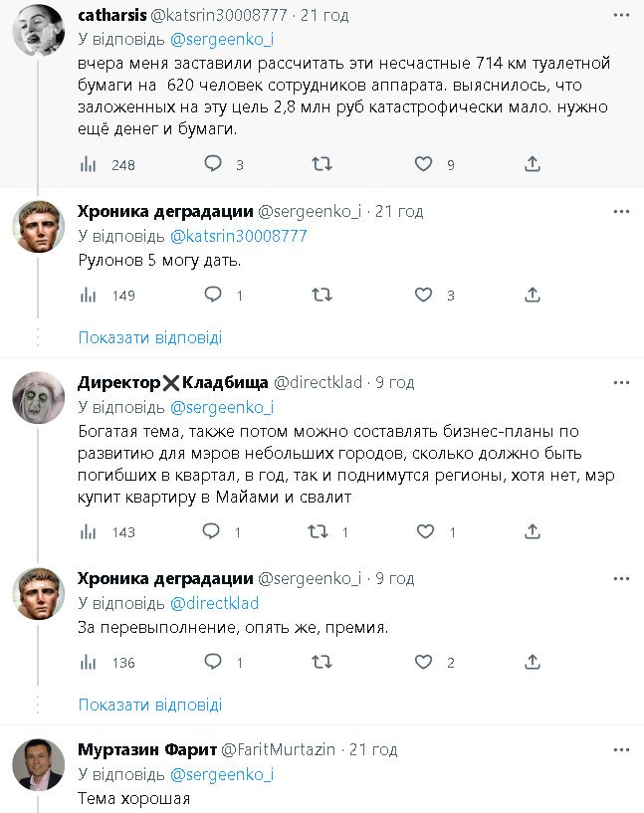Show replies under "Рулонов 5 могу дать"
The height and width of the screenshot is (813, 644).
149,337
